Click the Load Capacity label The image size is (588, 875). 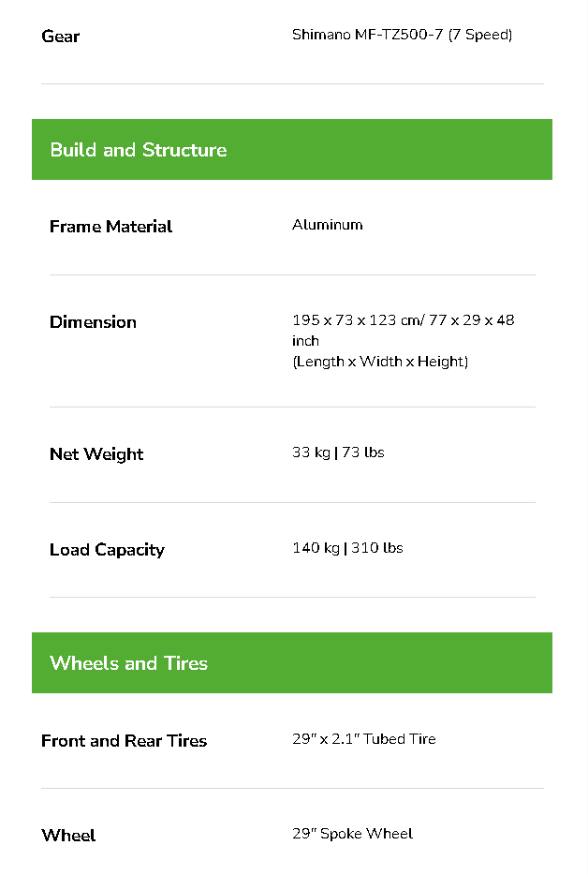[107, 550]
